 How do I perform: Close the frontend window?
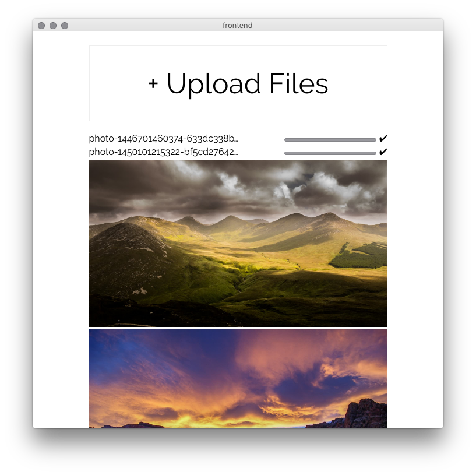click(x=41, y=26)
